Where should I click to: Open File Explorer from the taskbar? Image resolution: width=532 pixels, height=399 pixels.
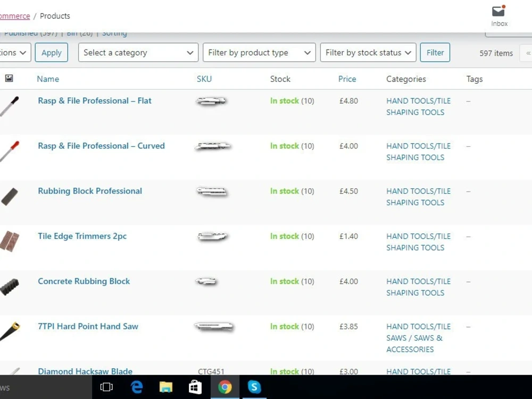[166, 387]
